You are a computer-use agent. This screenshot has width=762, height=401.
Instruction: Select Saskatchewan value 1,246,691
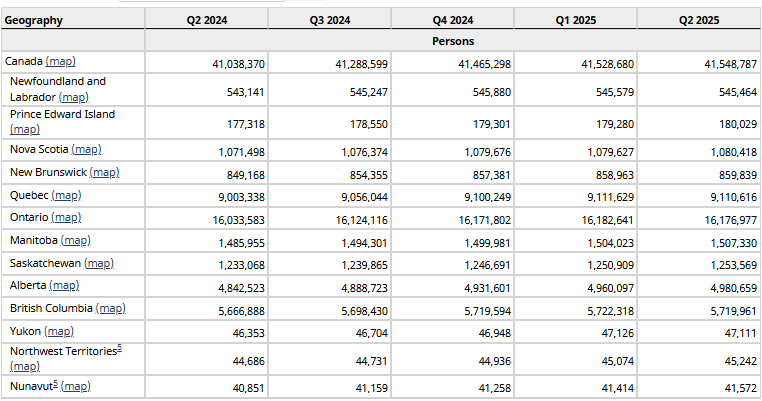tap(487, 265)
